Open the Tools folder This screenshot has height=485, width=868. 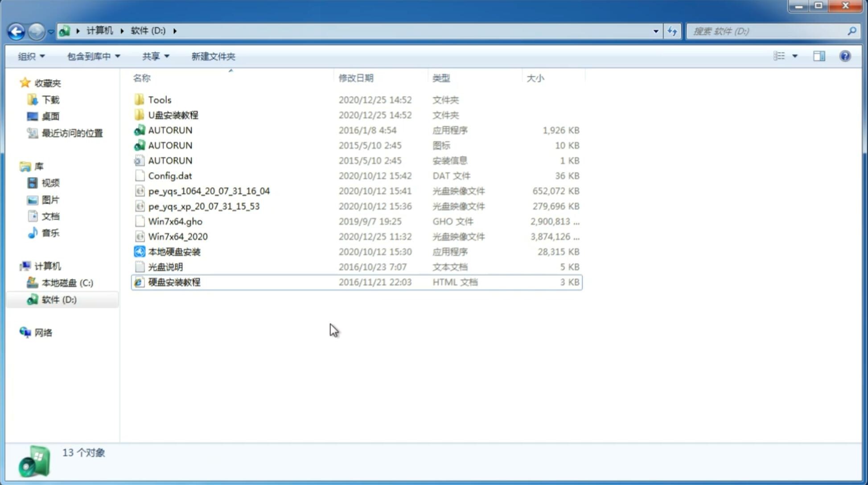pos(159,99)
